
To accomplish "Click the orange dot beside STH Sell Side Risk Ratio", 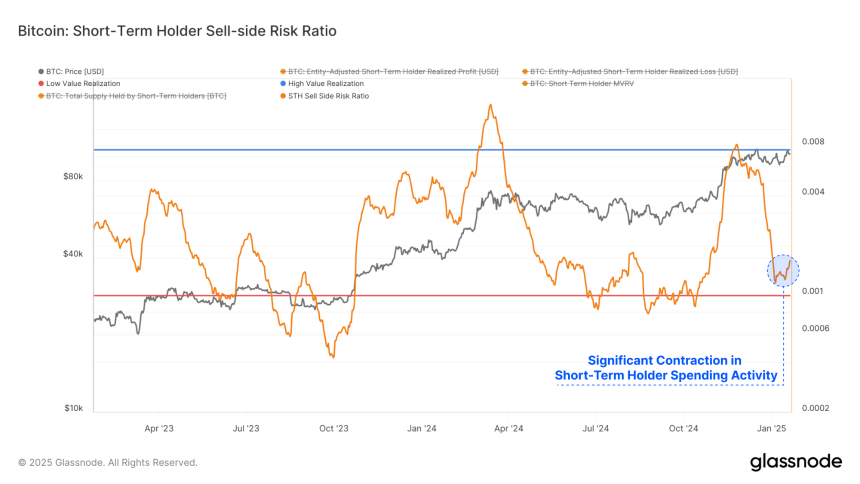I will tap(283, 95).
